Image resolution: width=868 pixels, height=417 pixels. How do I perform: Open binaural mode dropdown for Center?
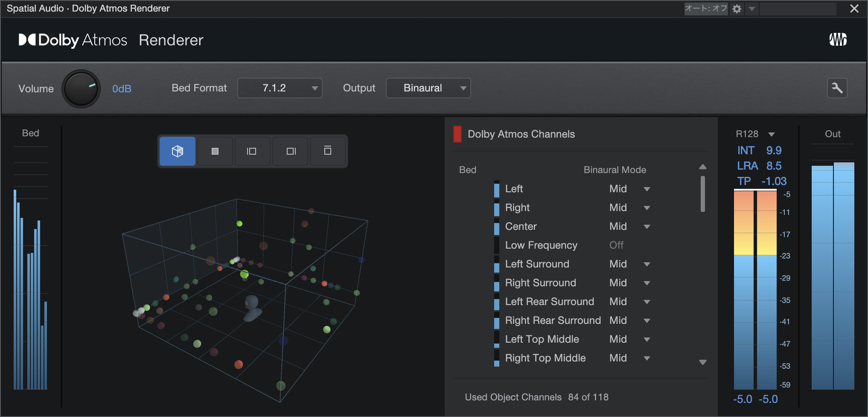tap(647, 226)
